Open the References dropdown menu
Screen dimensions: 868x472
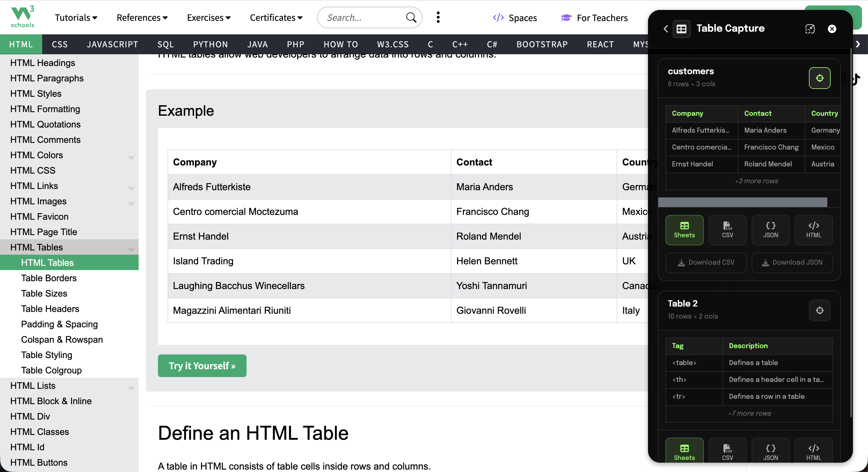click(142, 17)
